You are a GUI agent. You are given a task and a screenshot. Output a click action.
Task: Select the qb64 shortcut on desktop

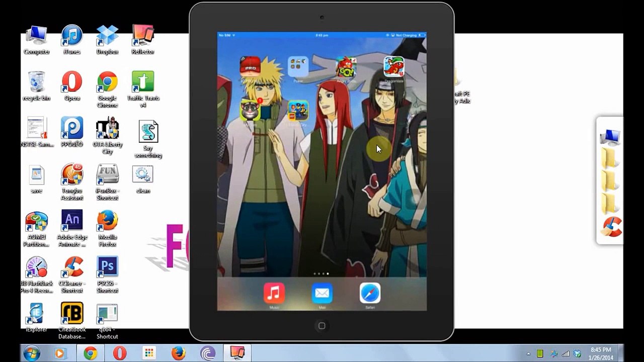[x=107, y=321]
